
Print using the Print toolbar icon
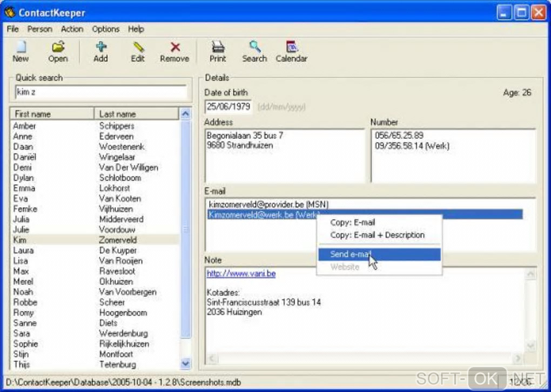pyautogui.click(x=218, y=51)
